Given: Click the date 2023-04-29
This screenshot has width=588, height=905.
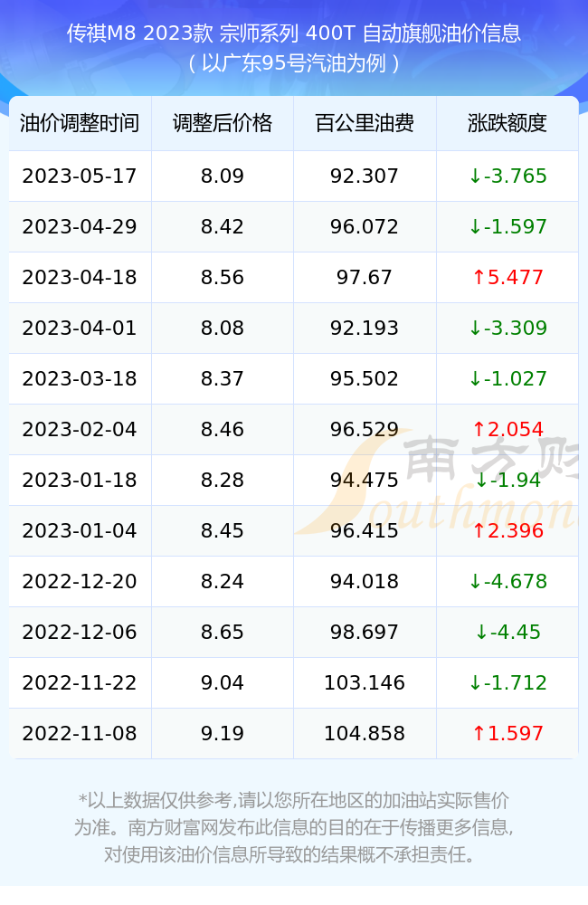Looking at the screenshot, I should click(80, 226).
